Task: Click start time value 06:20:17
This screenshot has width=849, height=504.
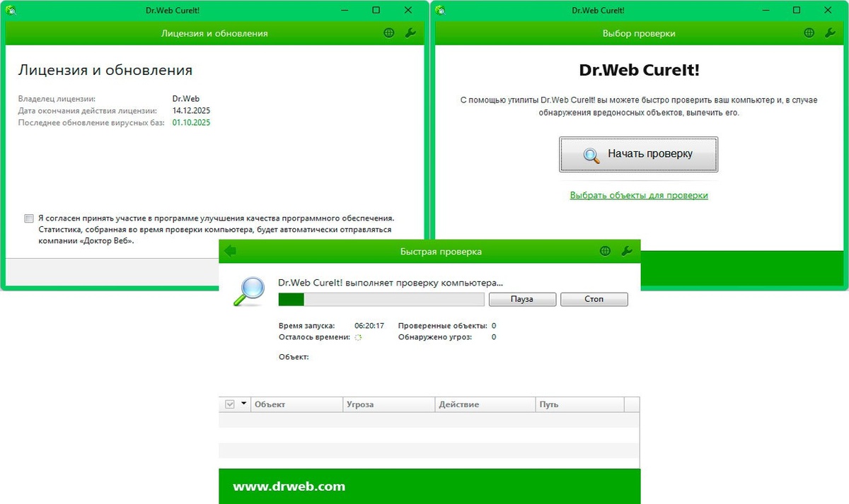Action: pos(369,326)
